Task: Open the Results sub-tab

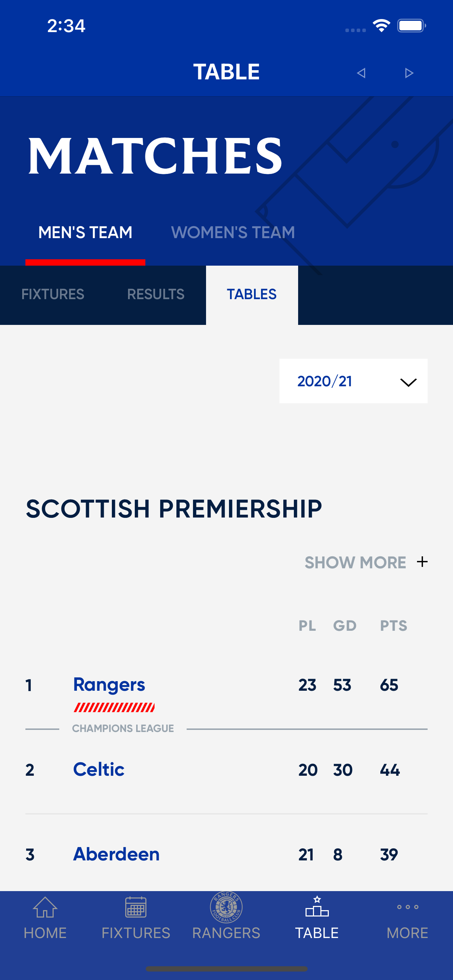Action: click(156, 294)
